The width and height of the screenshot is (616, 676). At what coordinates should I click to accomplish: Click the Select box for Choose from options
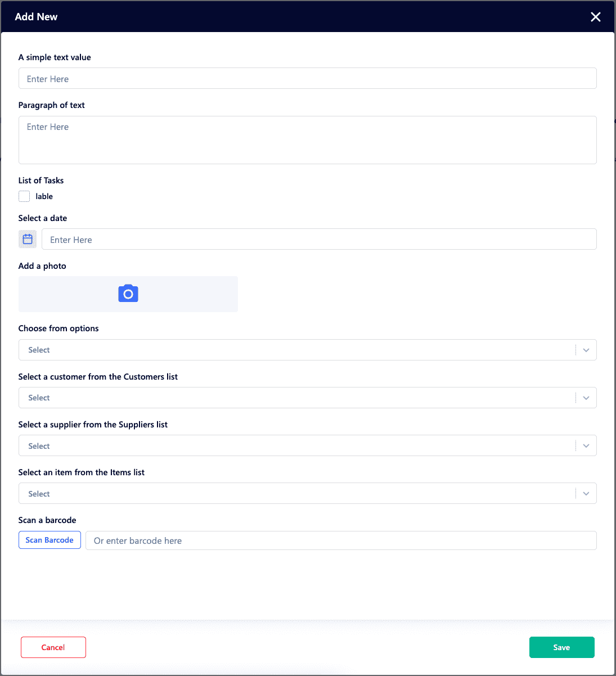coord(296,350)
